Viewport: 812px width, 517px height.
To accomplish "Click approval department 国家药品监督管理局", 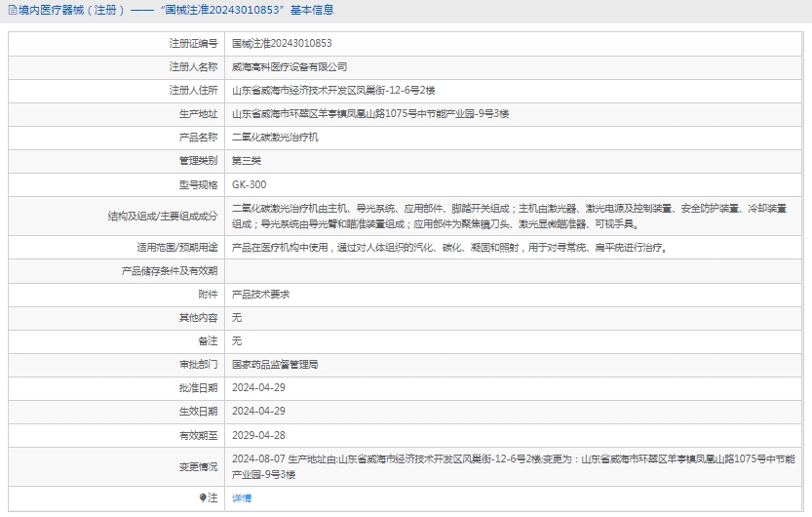I will pos(275,364).
